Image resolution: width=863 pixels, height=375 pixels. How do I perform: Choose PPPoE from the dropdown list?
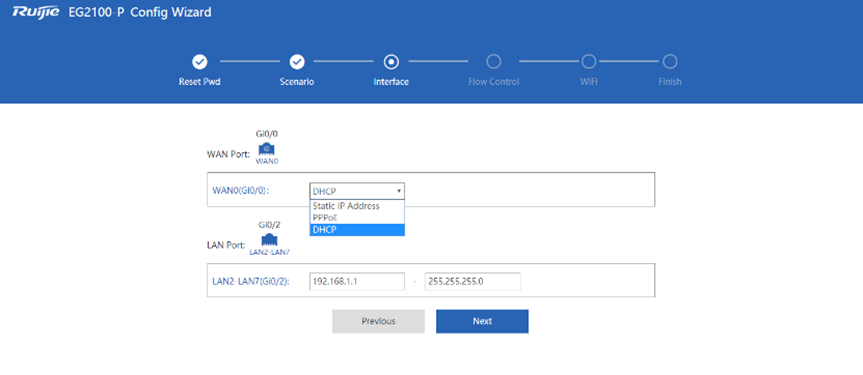[x=357, y=218]
